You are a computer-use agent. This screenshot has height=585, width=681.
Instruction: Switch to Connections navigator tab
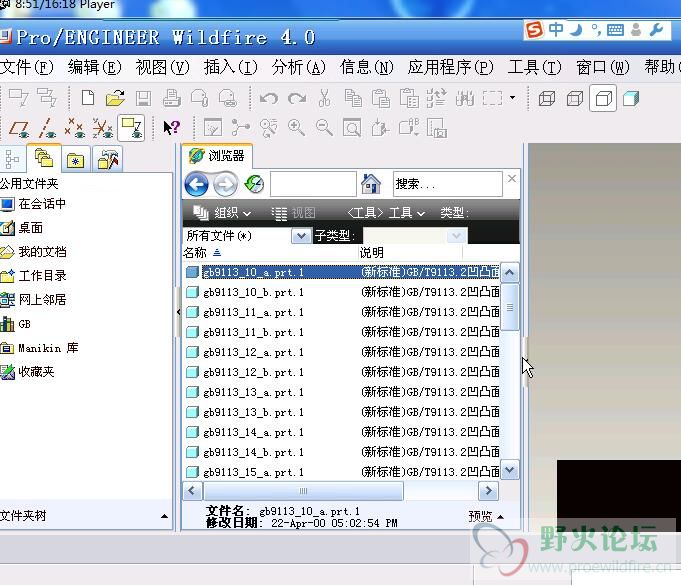(108, 159)
